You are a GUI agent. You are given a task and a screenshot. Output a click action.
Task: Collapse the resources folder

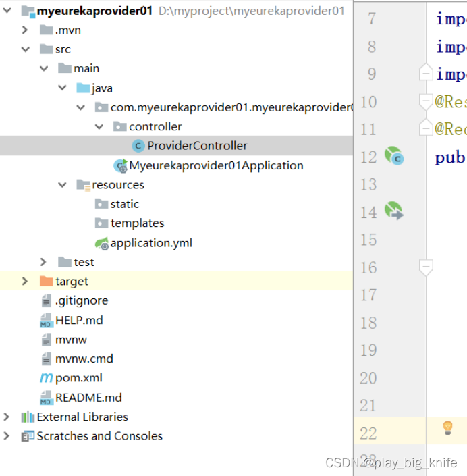click(62, 184)
